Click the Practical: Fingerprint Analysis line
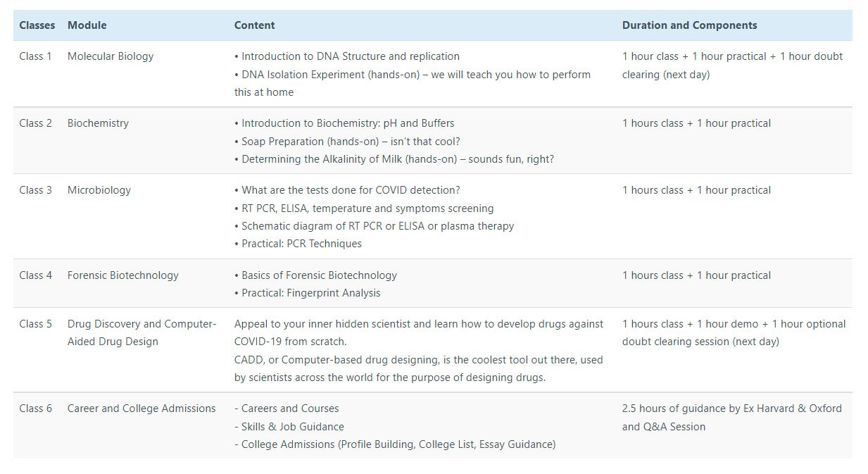The image size is (868, 474). [x=307, y=293]
